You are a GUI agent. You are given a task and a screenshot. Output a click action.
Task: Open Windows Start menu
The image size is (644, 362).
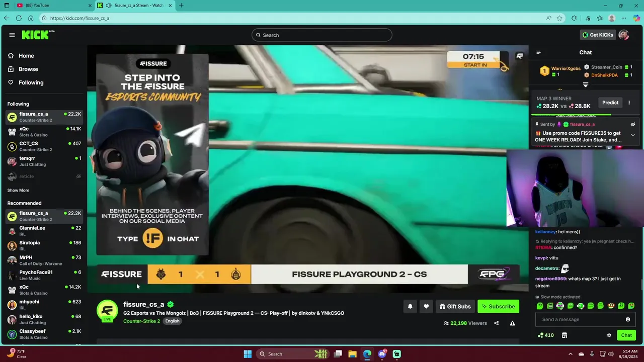point(248,354)
